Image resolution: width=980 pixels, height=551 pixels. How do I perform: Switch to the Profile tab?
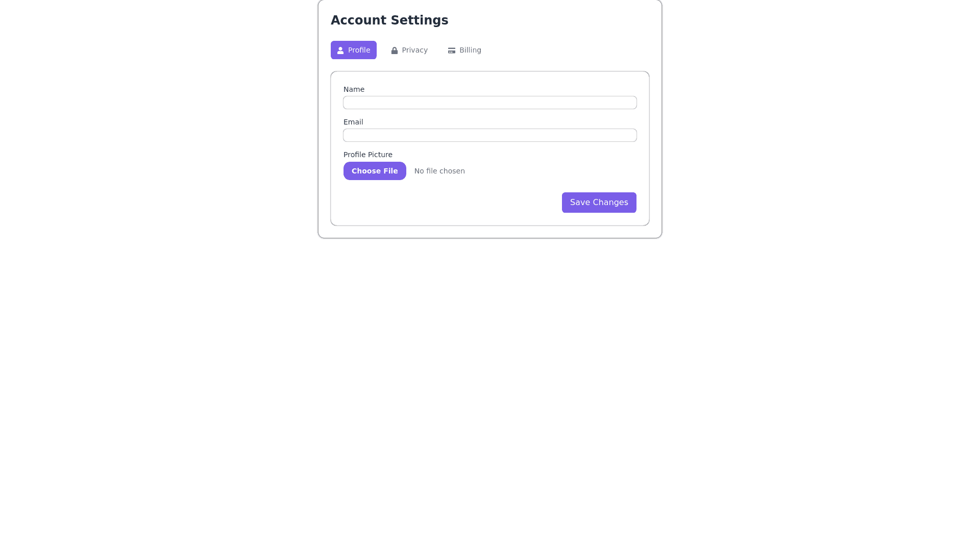(x=354, y=50)
